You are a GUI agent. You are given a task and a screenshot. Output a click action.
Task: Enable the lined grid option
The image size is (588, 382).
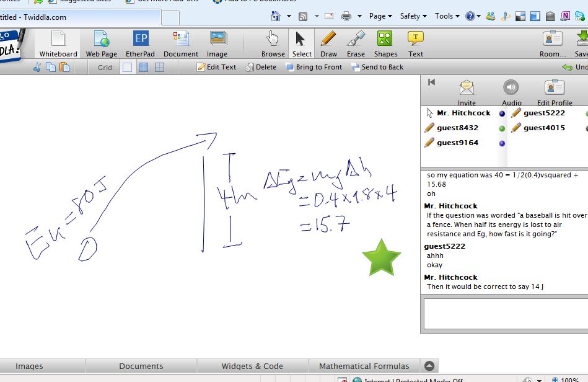point(159,67)
